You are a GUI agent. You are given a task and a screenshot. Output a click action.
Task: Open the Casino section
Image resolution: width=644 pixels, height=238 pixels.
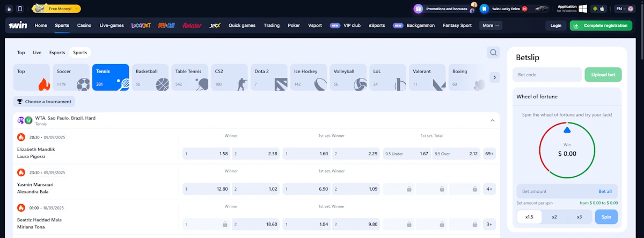point(84,25)
